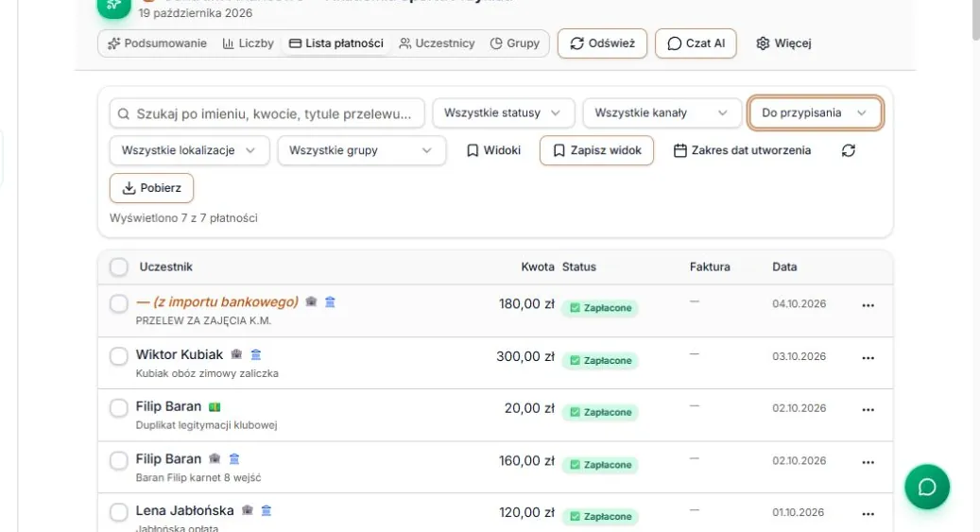This screenshot has height=532, width=980.
Task: Select all payments with header checkbox
Action: 119,266
